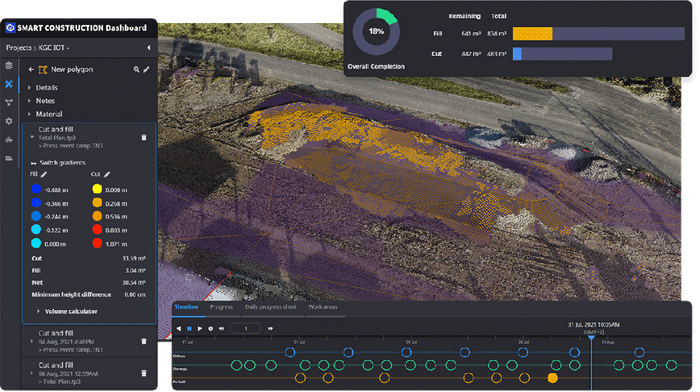Delete the Total Plan.tp3 cut and fill
Viewport: 700px width, 392px height.
point(144,138)
